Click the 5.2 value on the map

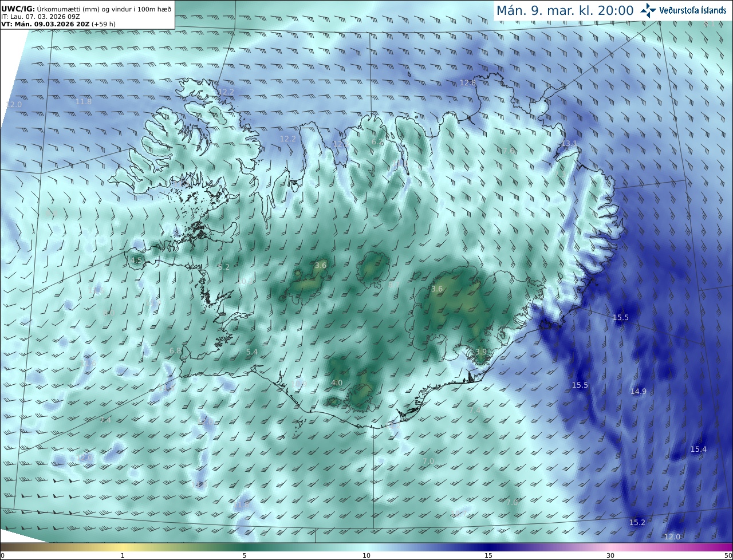click(x=224, y=267)
